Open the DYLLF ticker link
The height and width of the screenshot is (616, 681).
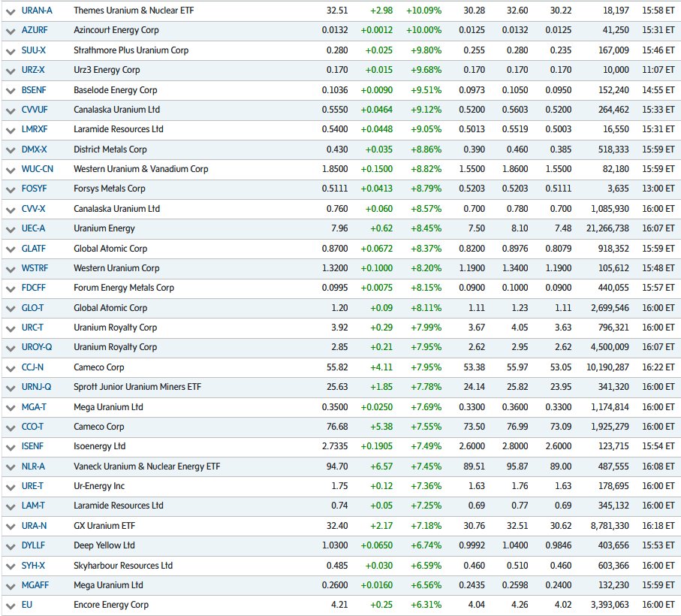34,545
